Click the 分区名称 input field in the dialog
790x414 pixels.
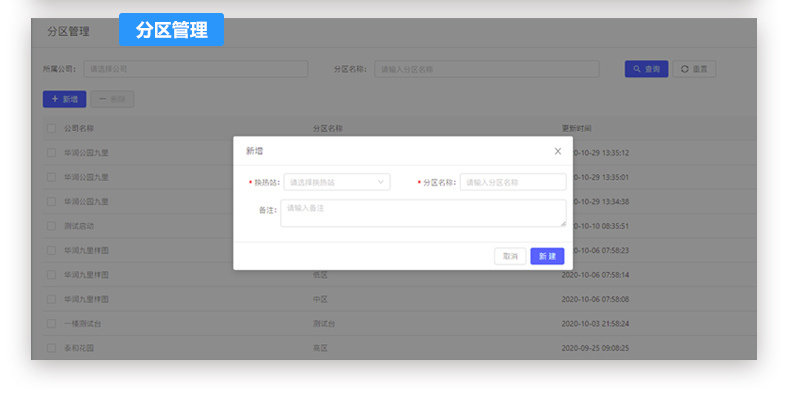pos(513,182)
